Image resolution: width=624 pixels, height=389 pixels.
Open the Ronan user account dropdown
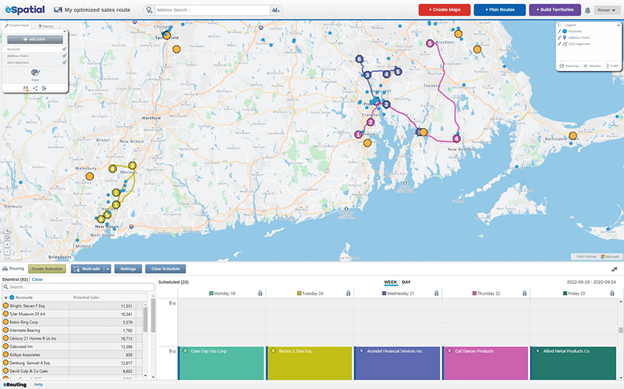[x=606, y=10]
